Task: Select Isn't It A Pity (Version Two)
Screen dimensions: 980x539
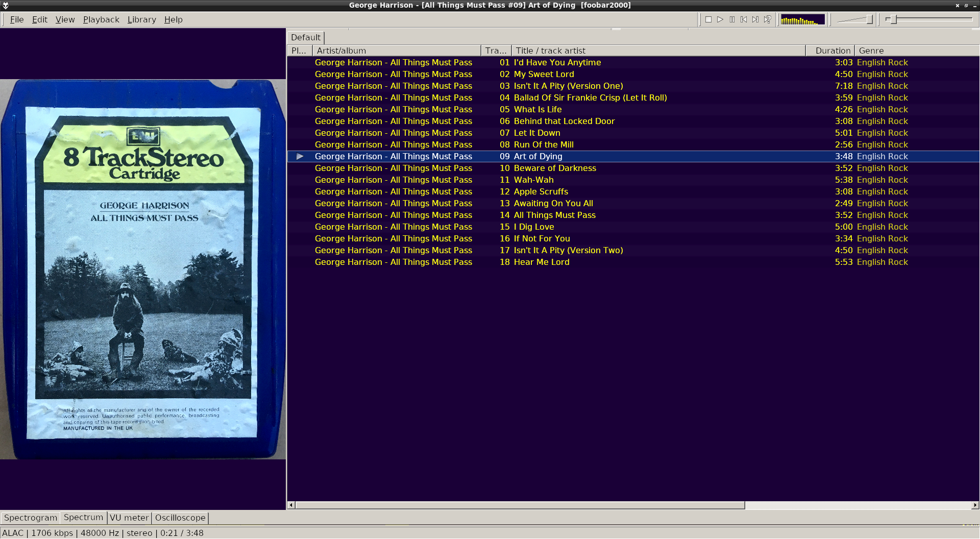Action: [633, 250]
